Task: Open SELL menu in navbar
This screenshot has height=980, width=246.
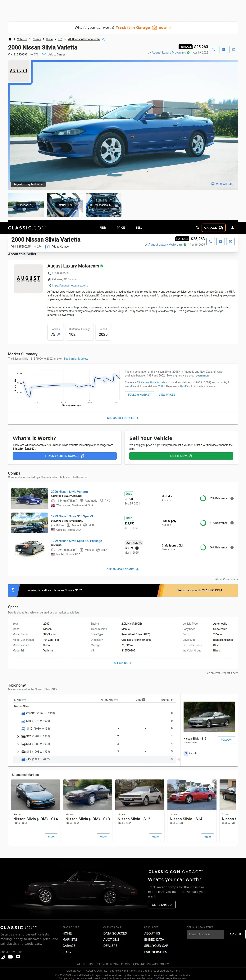Action: pyautogui.click(x=139, y=228)
